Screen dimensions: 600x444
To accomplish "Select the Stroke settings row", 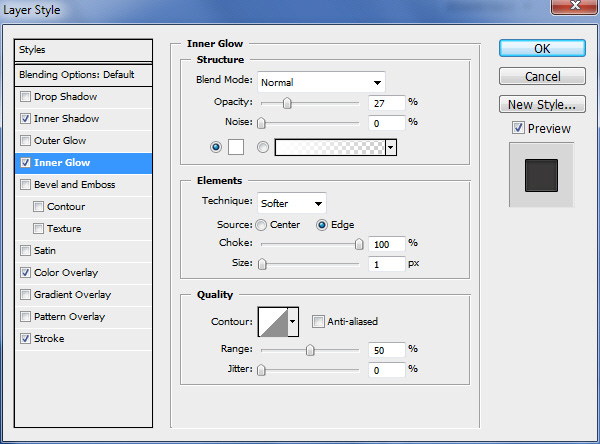I will (x=83, y=339).
